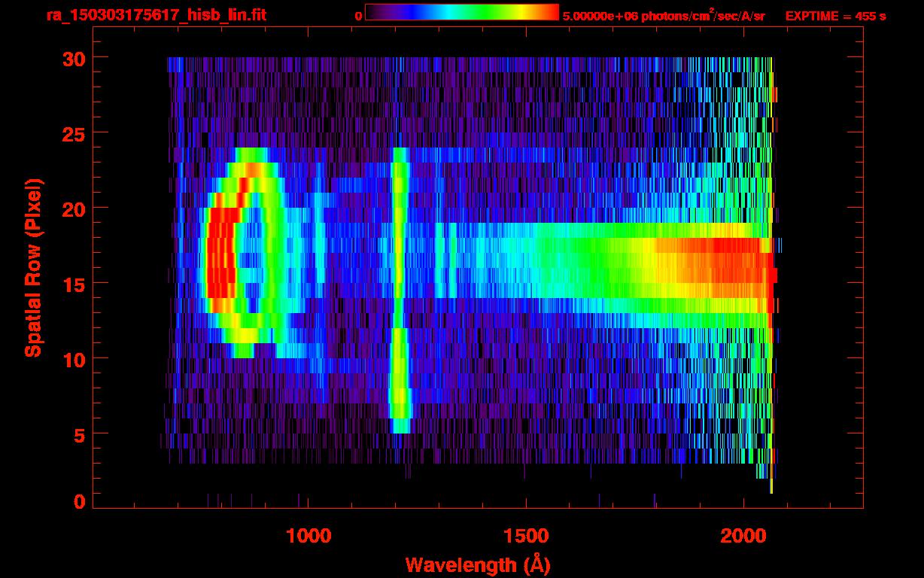
Task: Click the vertical green emission line near 1216 Å
Action: pyautogui.click(x=400, y=290)
